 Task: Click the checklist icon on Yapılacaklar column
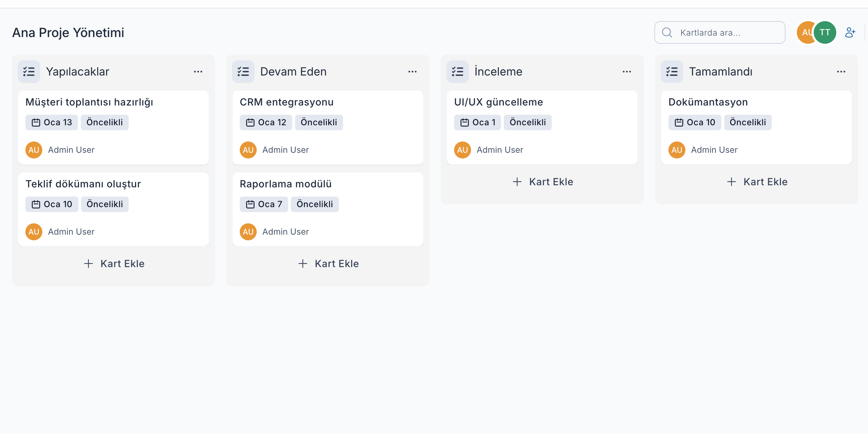tap(29, 72)
